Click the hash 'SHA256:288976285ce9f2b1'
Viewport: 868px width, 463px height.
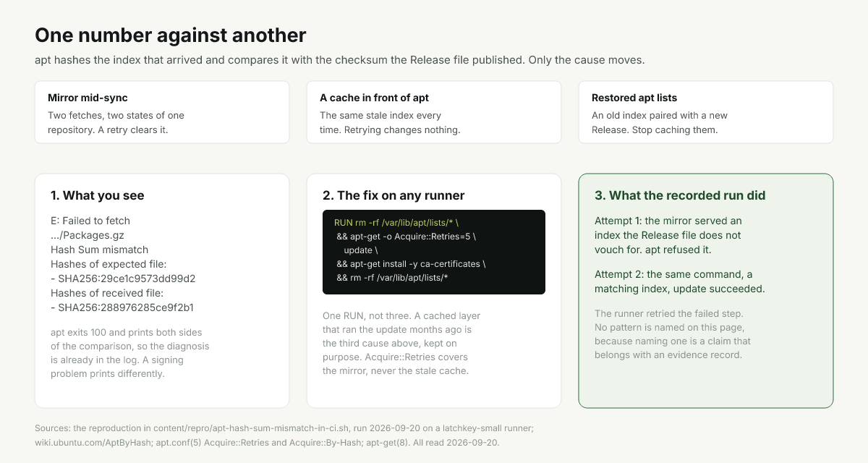(x=126, y=307)
